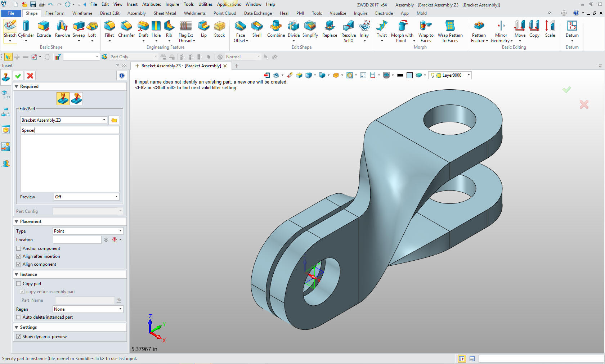
Task: Confirm insert with green checkmark
Action: click(x=18, y=76)
